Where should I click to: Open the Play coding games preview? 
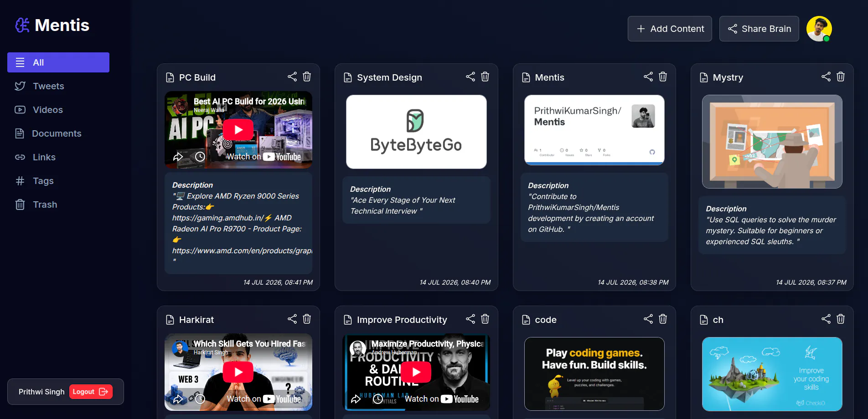594,374
